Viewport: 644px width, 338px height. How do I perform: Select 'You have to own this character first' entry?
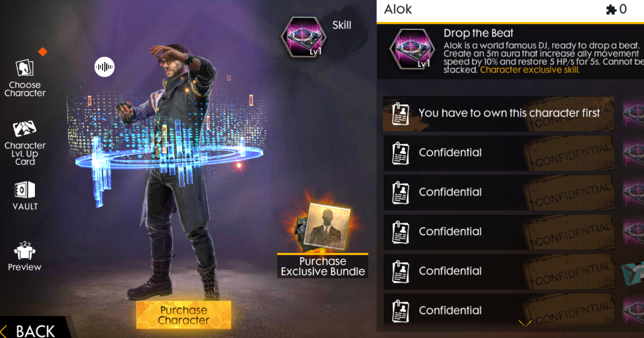(x=499, y=113)
